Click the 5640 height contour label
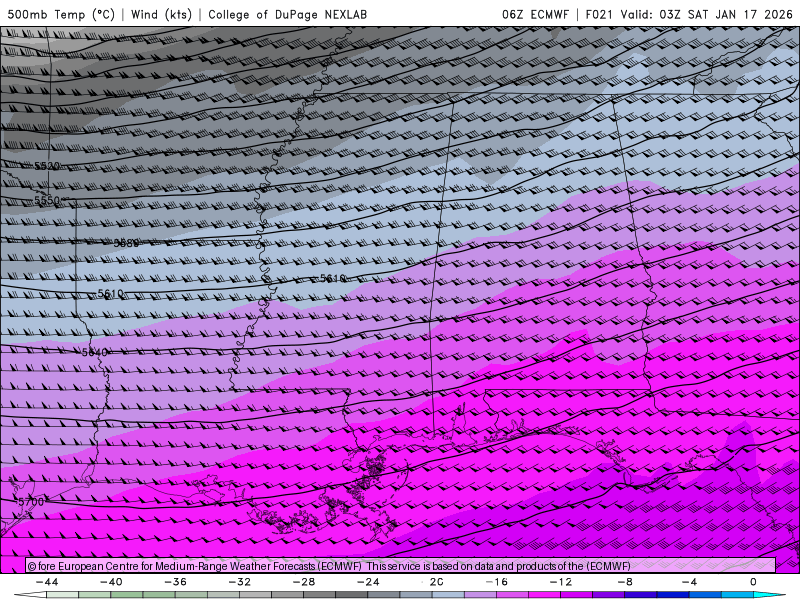Viewport: 800px width, 600px height. 95,352
